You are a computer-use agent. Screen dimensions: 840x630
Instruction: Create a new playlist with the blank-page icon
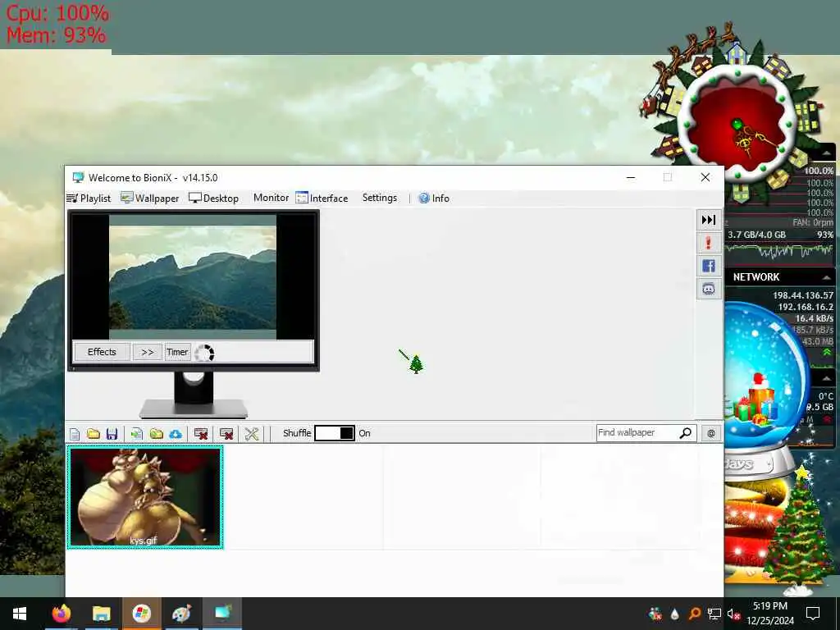pyautogui.click(x=75, y=433)
